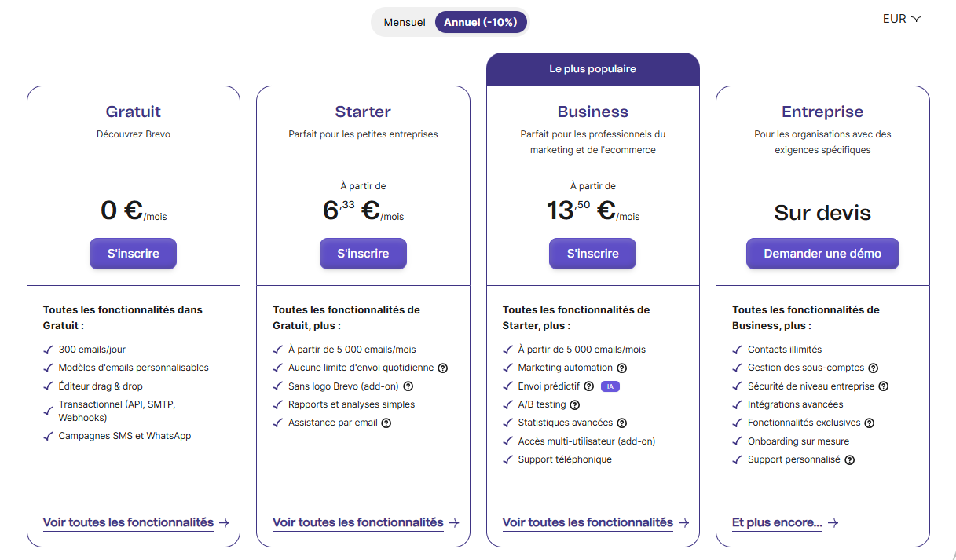Open Voir toutes les fonctionnalités under Gratuit
This screenshot has width=956, height=560.
pos(137,522)
